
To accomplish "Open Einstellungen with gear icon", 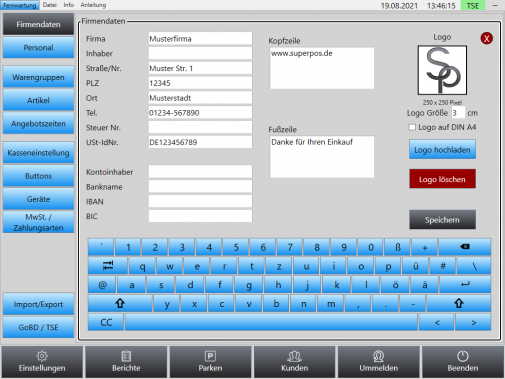I will [x=42, y=362].
